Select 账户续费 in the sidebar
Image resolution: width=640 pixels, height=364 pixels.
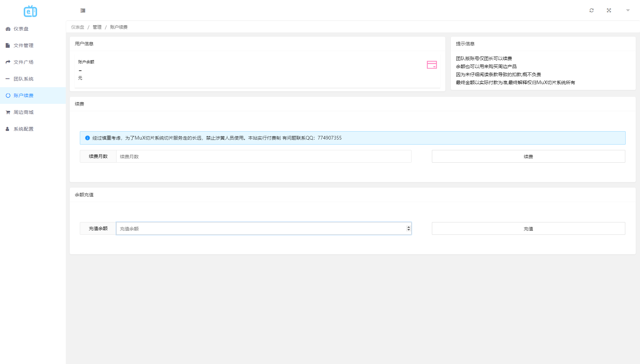tap(23, 96)
